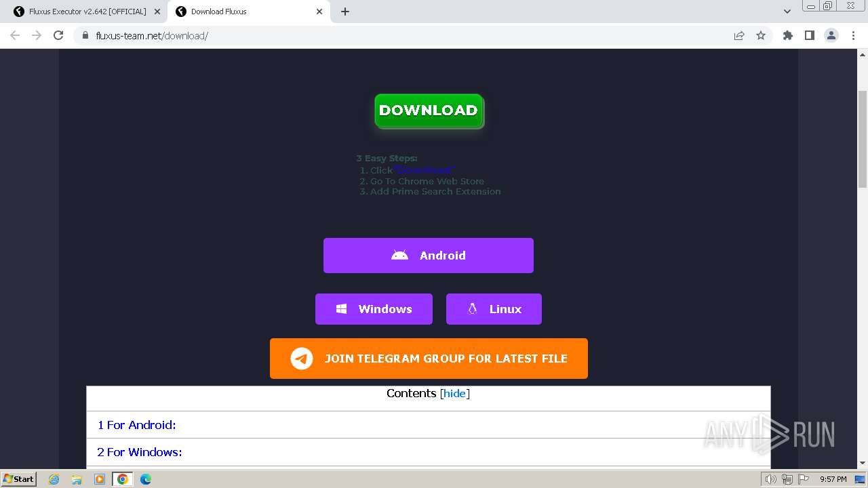Click scrollbar down arrow
868x488 pixels.
[863, 464]
